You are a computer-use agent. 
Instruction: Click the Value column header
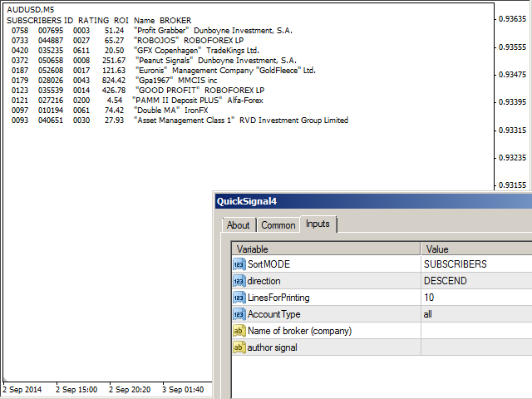click(476, 249)
